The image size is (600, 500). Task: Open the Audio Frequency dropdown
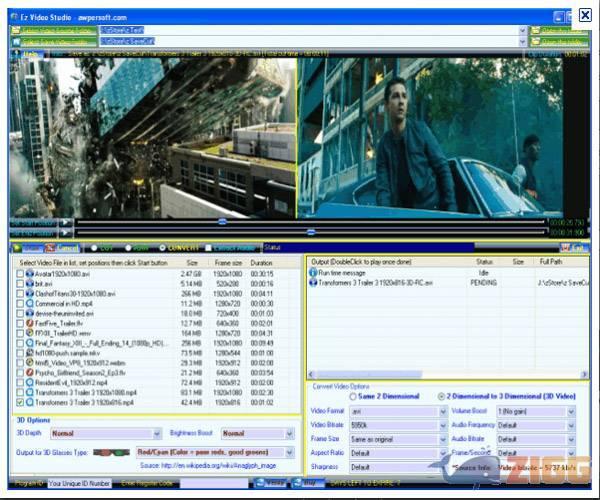point(571,425)
